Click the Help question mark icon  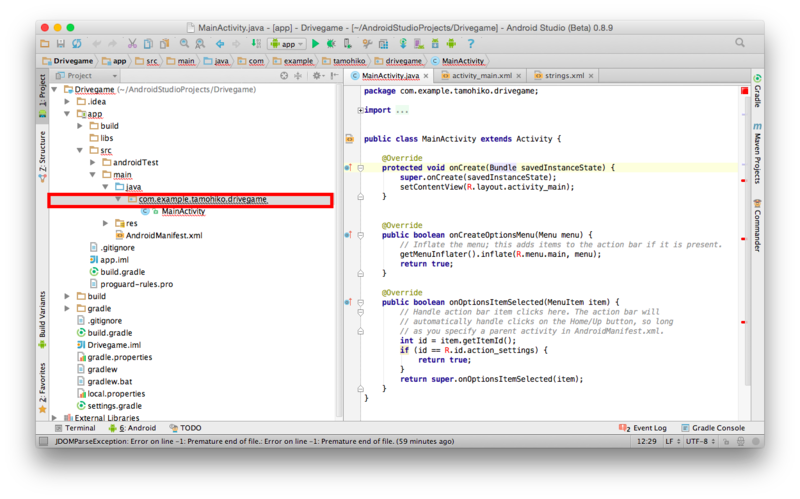pyautogui.click(x=471, y=44)
